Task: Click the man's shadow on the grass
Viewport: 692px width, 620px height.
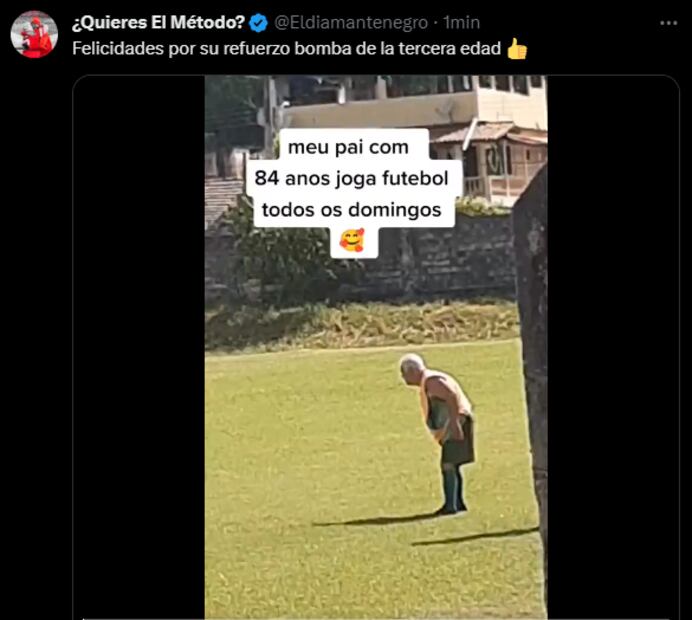Action: (x=375, y=521)
